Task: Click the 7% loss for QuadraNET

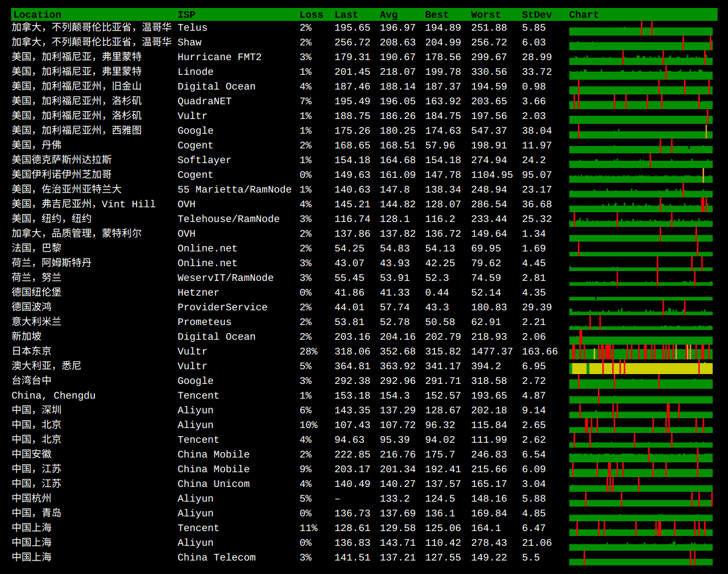Action: click(306, 101)
